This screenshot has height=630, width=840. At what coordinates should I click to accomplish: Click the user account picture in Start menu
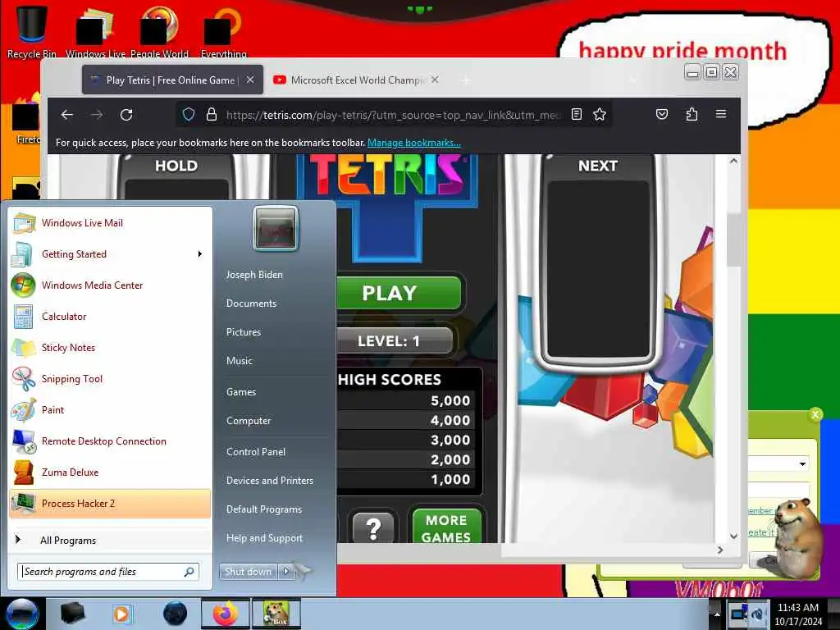(276, 228)
